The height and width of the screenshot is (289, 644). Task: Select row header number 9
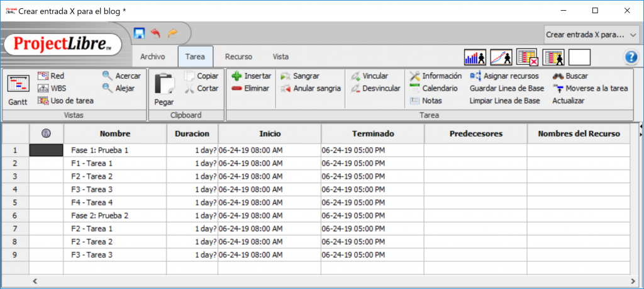point(15,254)
